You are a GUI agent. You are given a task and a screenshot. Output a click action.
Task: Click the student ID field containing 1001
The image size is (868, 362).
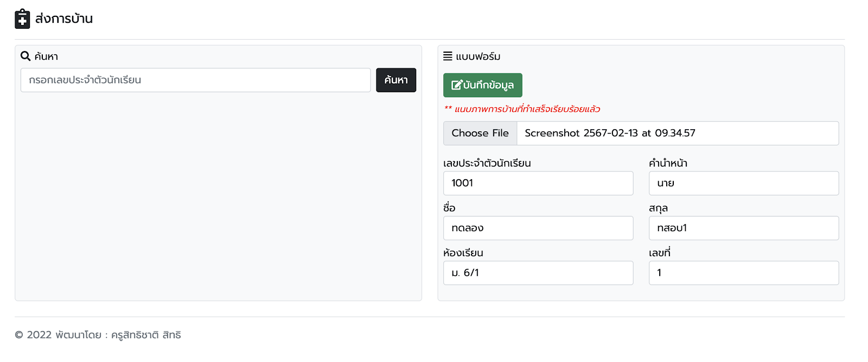point(538,183)
